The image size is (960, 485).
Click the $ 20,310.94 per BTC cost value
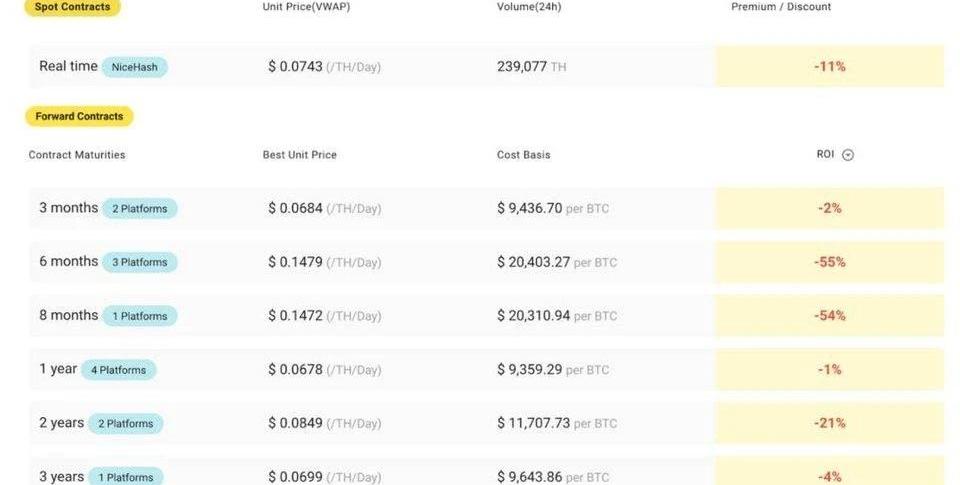[556, 316]
